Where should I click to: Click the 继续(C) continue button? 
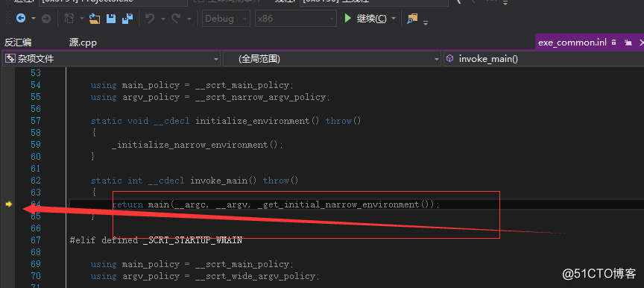pos(365,19)
